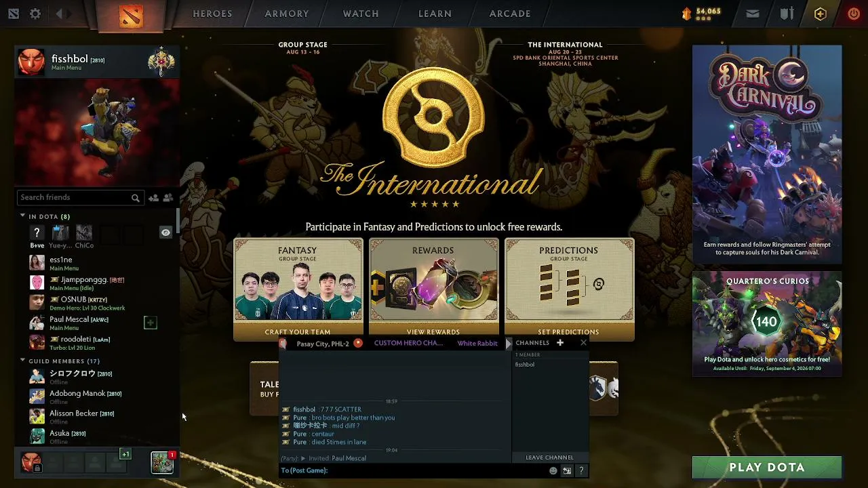Select friend roodoleti
868x488 pixels.
pos(95,342)
